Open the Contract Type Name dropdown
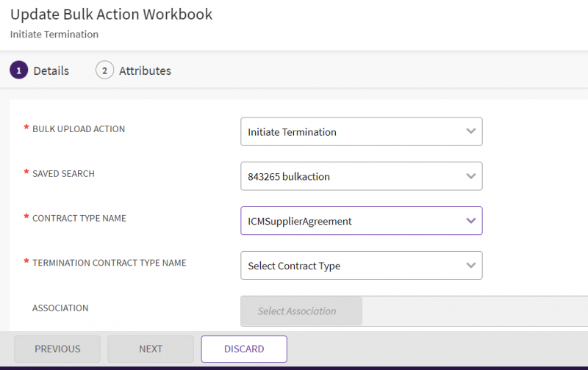588x370 pixels. point(362,221)
